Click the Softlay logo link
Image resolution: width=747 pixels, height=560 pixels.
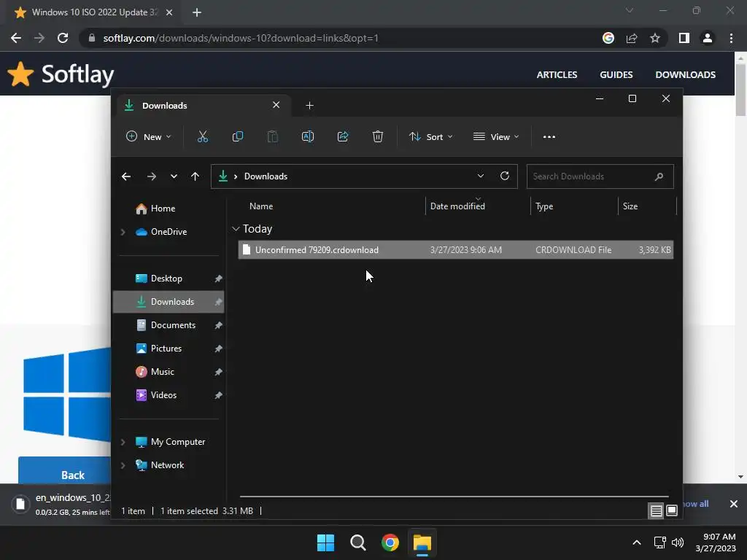click(x=61, y=74)
